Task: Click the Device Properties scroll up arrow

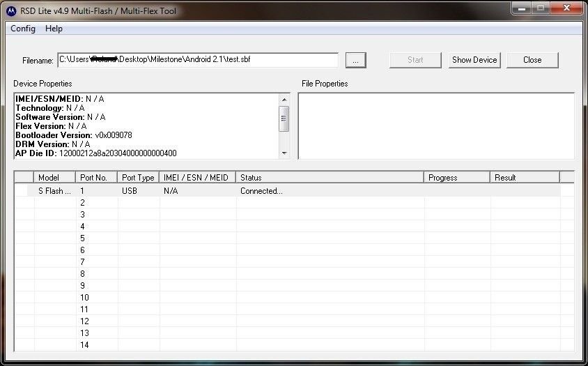Action: (284, 100)
